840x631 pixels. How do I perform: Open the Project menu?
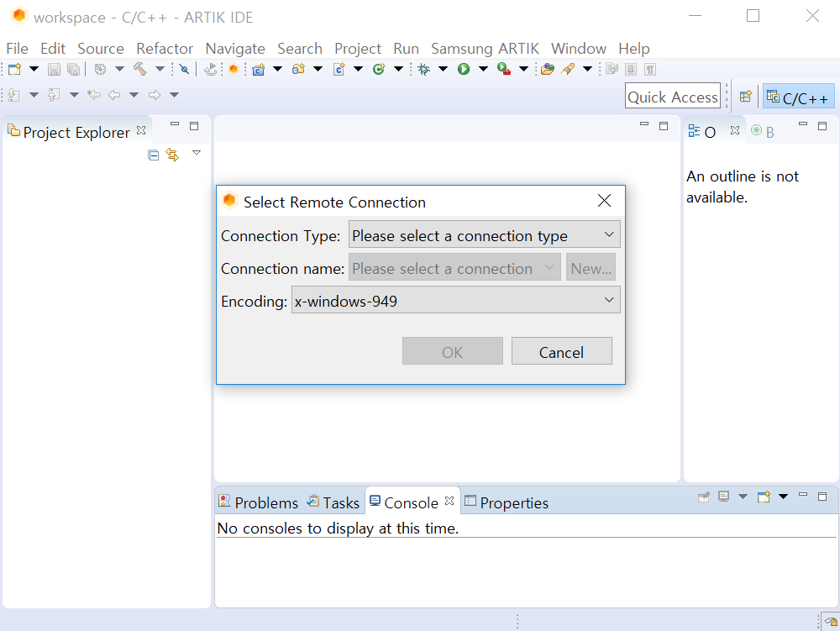click(358, 49)
